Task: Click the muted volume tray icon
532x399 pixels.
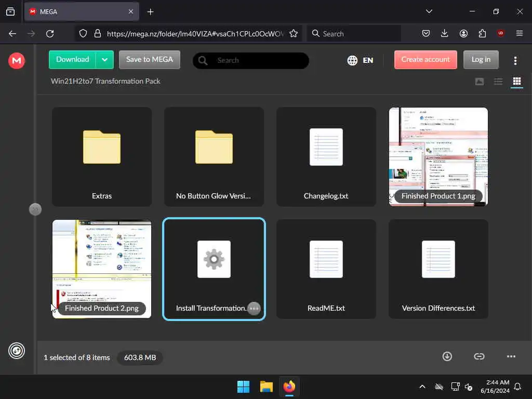Action: (x=469, y=387)
